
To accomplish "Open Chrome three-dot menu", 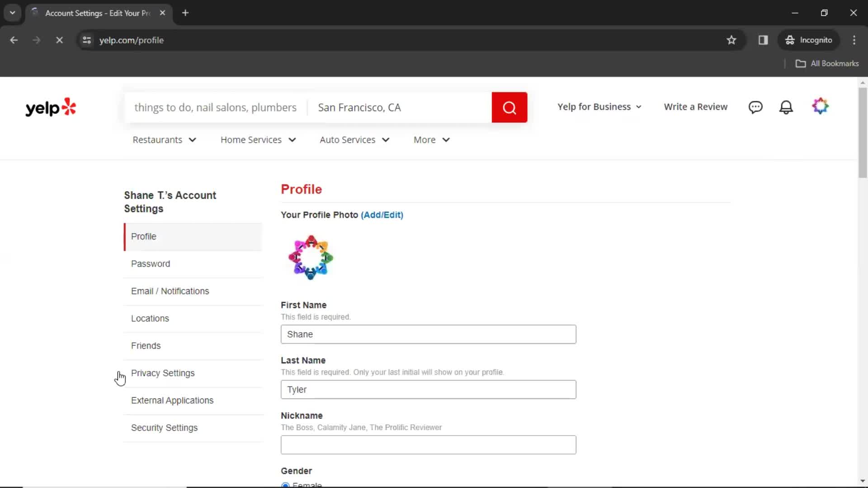I will click(854, 40).
